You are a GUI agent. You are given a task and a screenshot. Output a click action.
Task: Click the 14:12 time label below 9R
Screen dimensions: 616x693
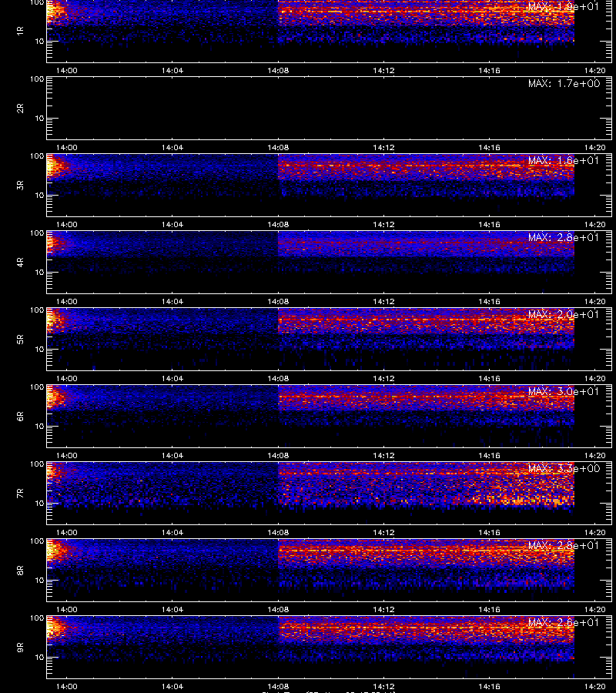tap(383, 686)
